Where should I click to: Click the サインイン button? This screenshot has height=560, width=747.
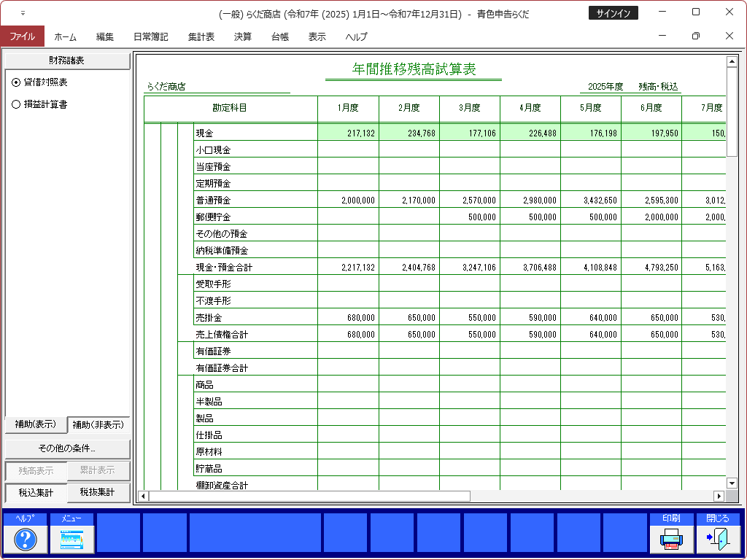click(613, 13)
